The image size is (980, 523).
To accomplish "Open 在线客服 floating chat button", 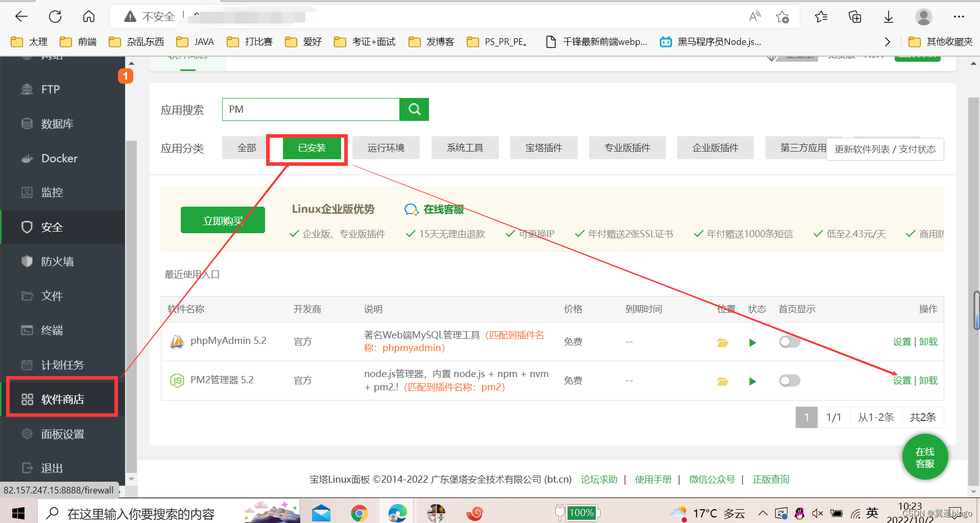I will 925,457.
